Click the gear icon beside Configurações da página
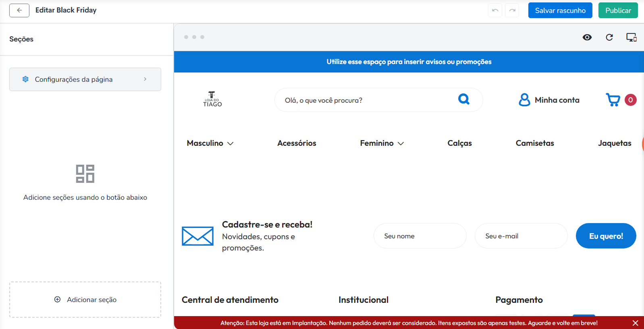This screenshot has height=329, width=644. [x=25, y=79]
